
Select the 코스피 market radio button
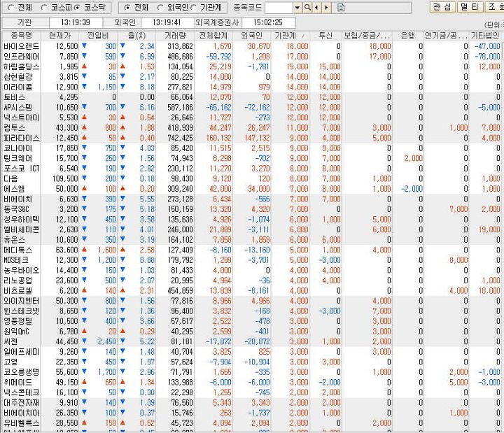(x=44, y=8)
